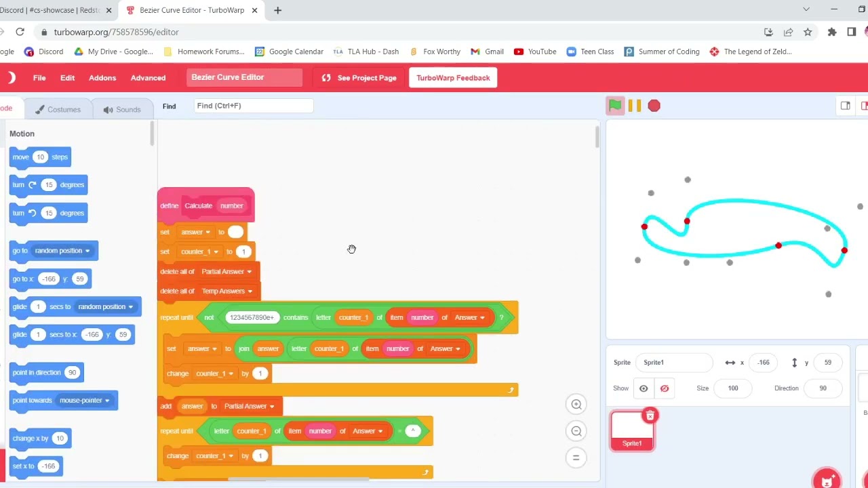Open 'set answer' variable dropdown
The height and width of the screenshot is (488, 868).
(208, 232)
